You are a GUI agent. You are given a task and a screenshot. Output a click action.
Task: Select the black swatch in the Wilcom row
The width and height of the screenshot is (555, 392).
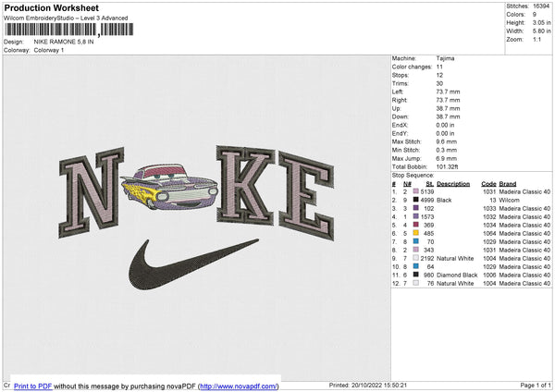416,200
